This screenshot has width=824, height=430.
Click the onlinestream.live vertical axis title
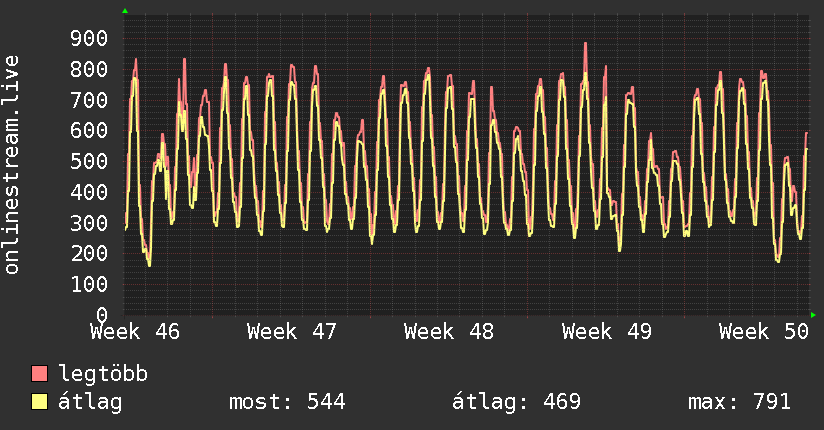(11, 165)
